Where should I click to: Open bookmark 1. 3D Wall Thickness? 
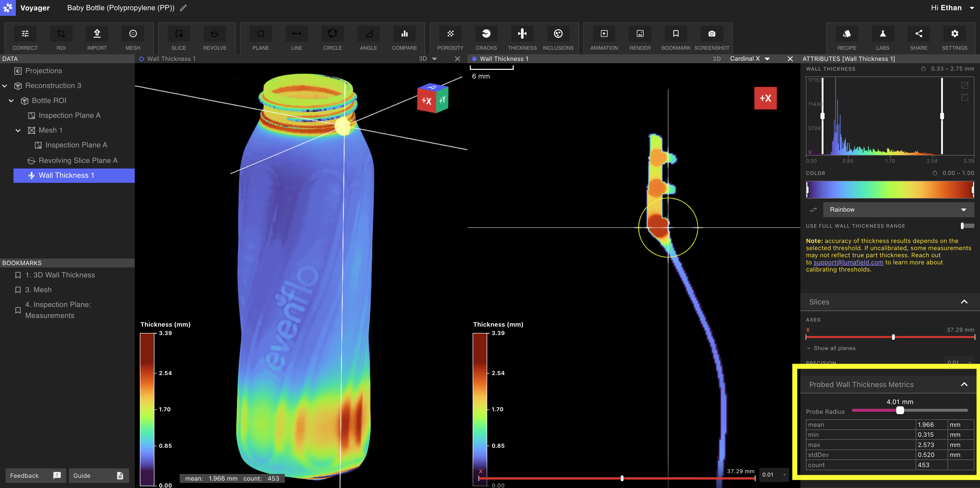click(x=60, y=275)
